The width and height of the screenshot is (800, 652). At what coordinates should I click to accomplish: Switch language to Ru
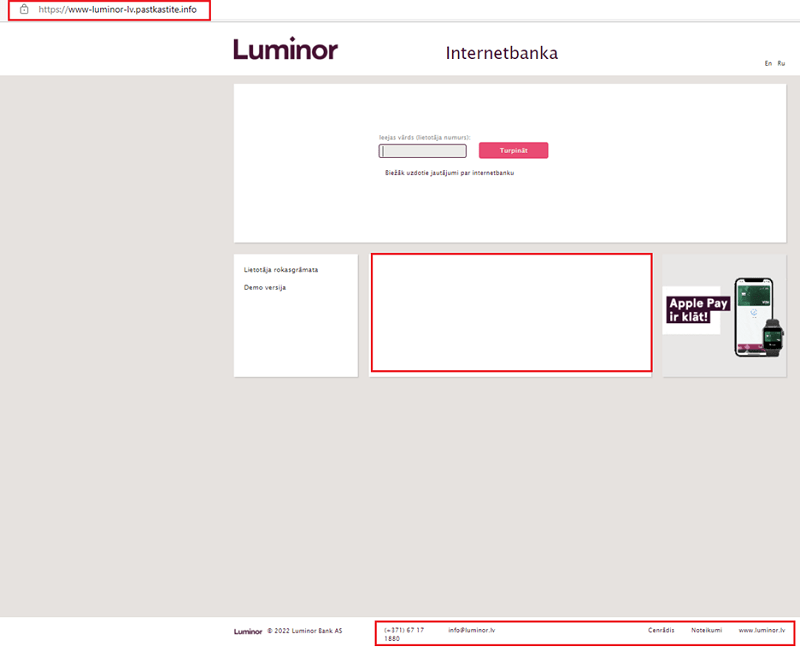tap(781, 63)
